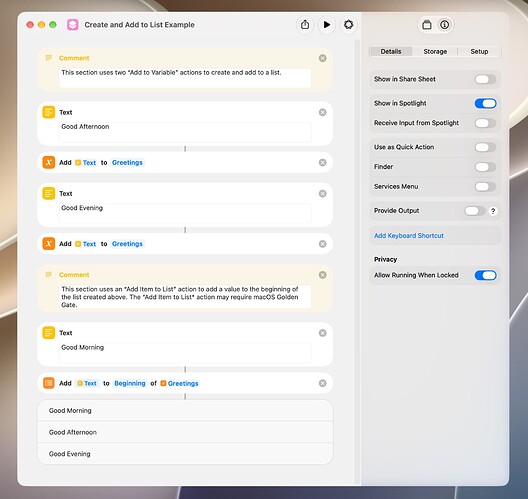Click the Provide Output help question mark
This screenshot has width=528, height=499.
point(493,211)
